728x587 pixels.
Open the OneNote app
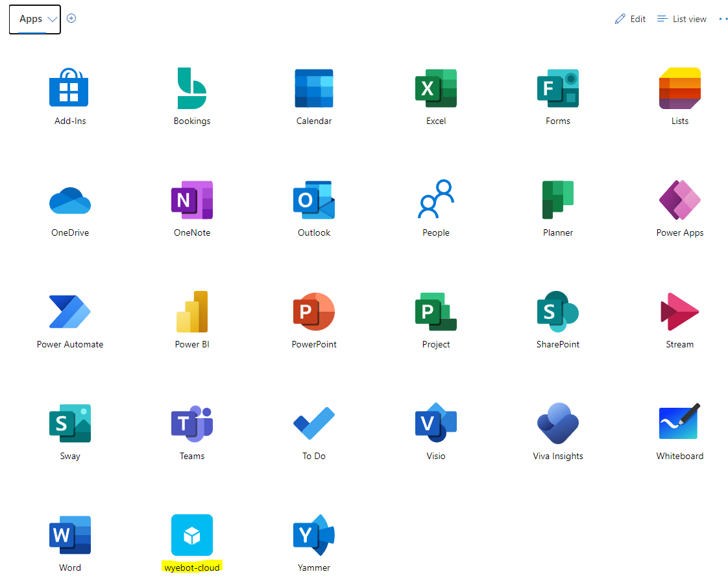192,200
